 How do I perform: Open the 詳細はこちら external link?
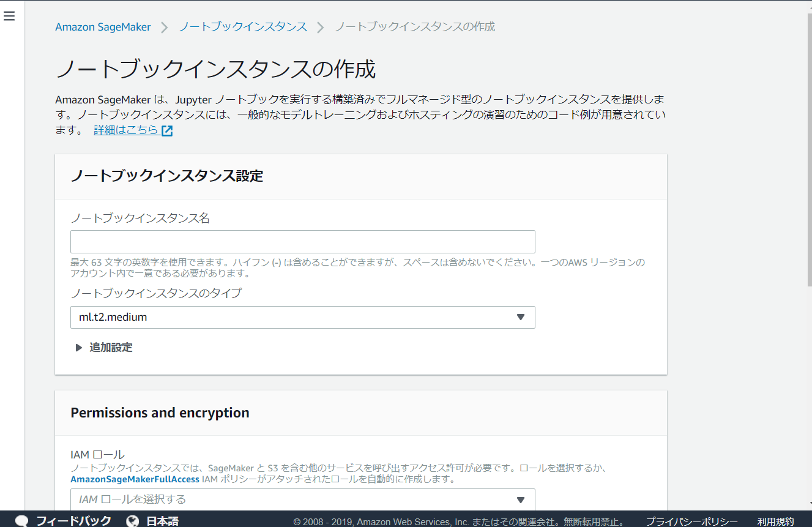[x=126, y=130]
